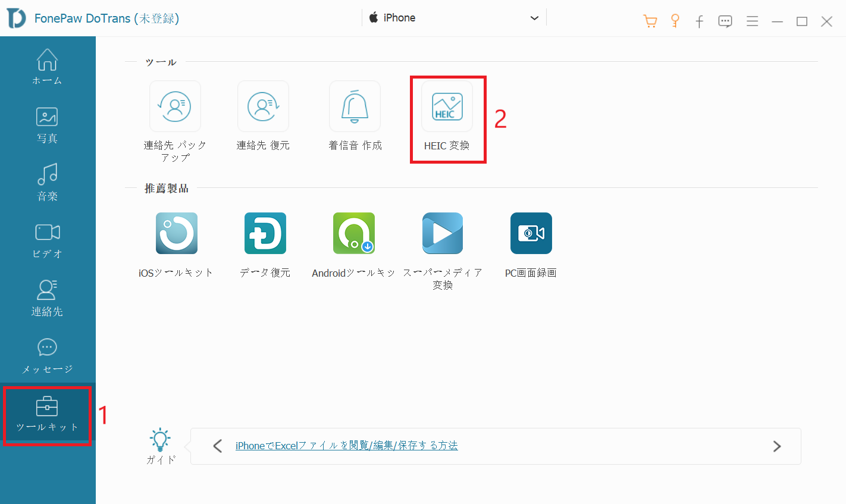This screenshot has width=846, height=504.
Task: Click the feedback chat bubble icon
Action: click(725, 22)
